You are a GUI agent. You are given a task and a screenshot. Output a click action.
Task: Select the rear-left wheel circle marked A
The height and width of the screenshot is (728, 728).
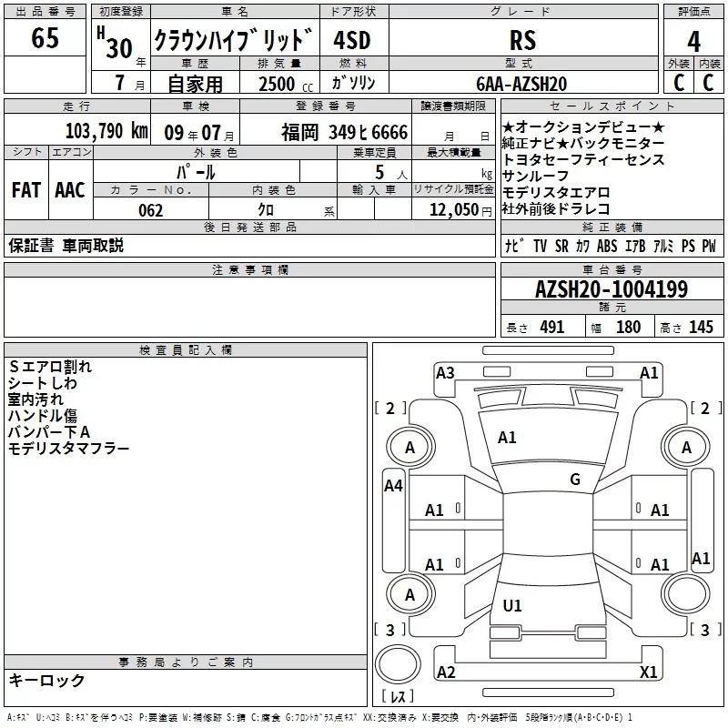coord(409,594)
